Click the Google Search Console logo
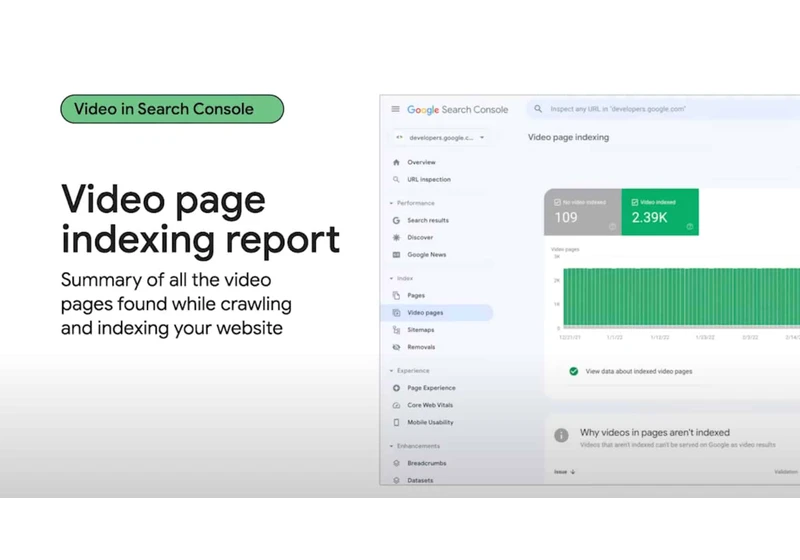Image resolution: width=800 pixels, height=560 pixels. point(457,110)
